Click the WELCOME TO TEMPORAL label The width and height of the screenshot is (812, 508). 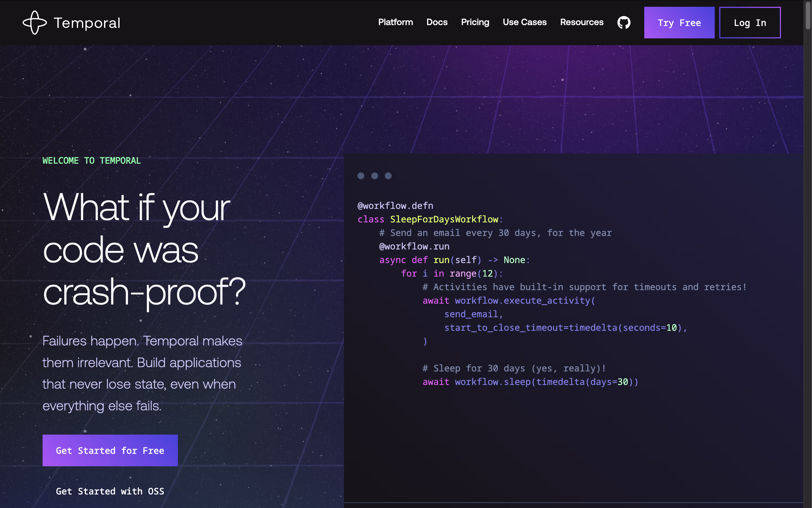pyautogui.click(x=92, y=161)
